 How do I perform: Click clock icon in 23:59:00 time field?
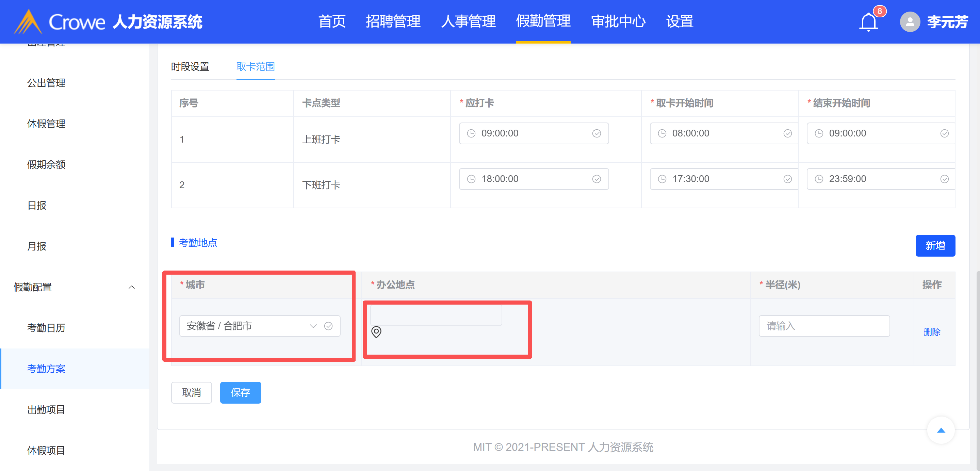pos(819,179)
